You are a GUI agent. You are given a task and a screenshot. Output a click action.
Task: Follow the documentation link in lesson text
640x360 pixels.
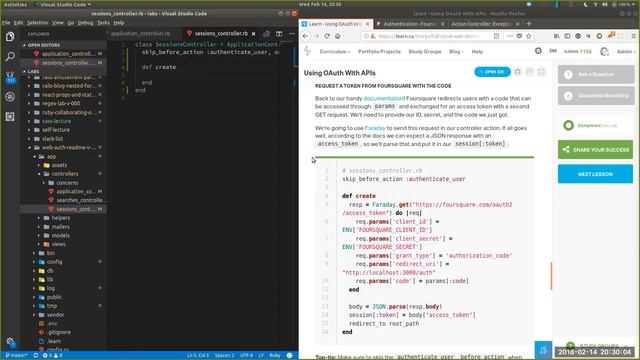click(x=384, y=98)
